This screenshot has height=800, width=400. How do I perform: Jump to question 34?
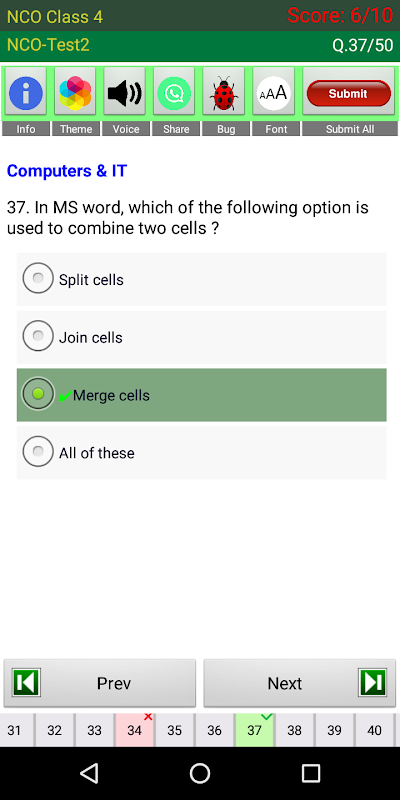point(134,730)
